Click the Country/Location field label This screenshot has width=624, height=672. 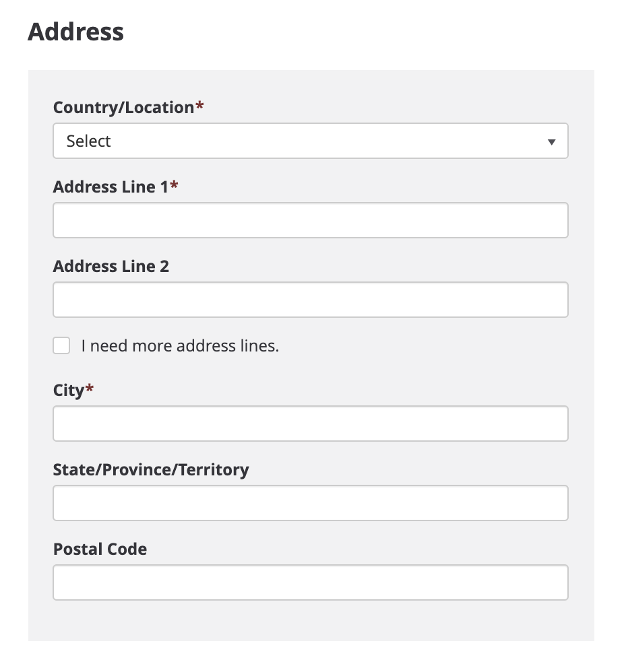click(123, 108)
